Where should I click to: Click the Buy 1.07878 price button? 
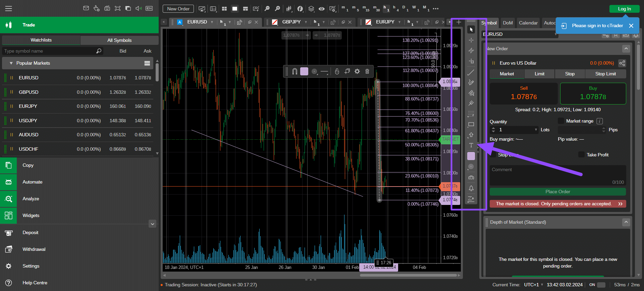point(593,93)
